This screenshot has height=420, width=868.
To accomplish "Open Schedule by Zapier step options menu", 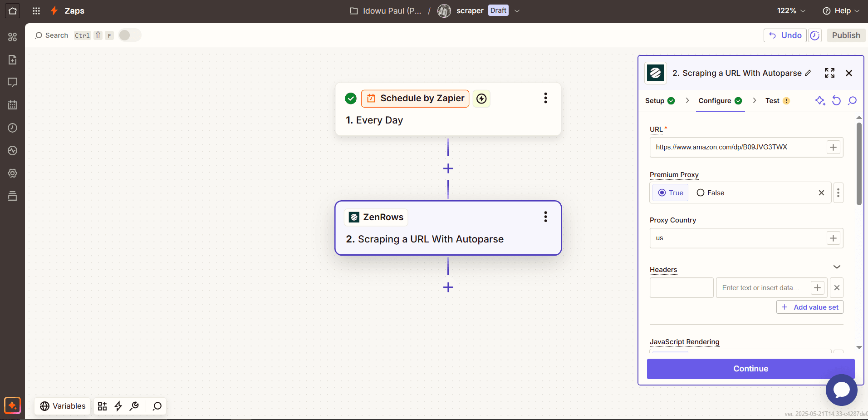I will click(545, 98).
